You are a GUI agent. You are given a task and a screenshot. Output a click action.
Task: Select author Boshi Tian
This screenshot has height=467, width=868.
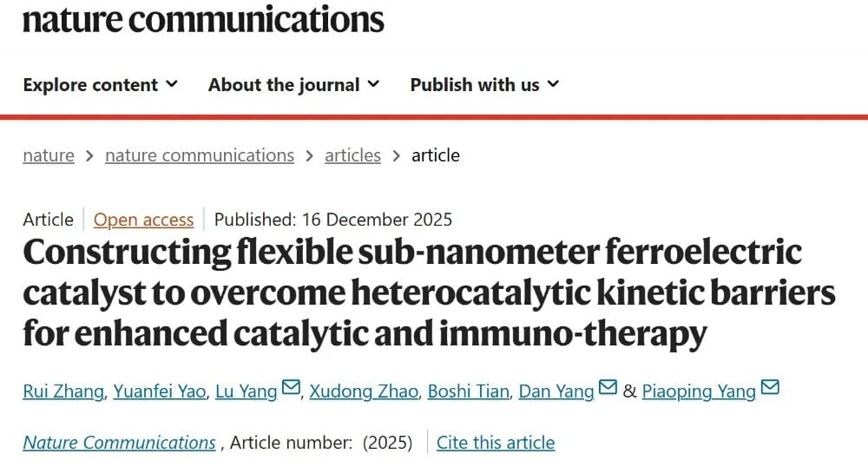click(469, 391)
